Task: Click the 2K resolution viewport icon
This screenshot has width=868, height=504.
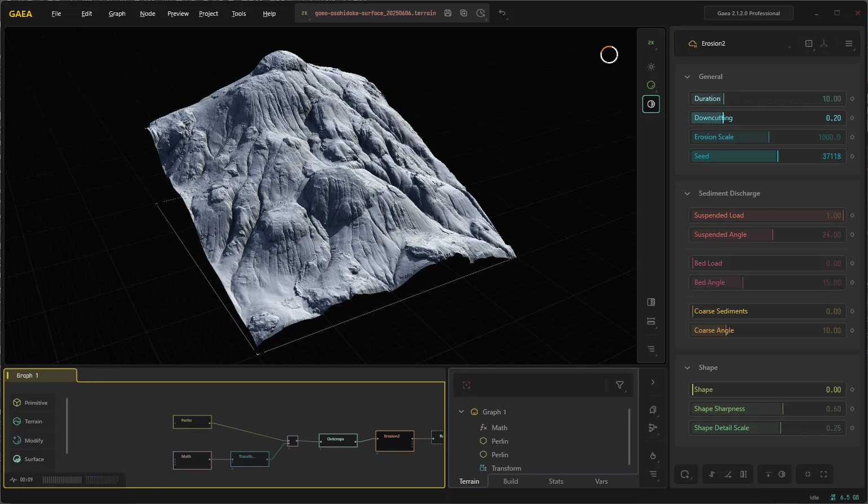Action: [x=651, y=43]
